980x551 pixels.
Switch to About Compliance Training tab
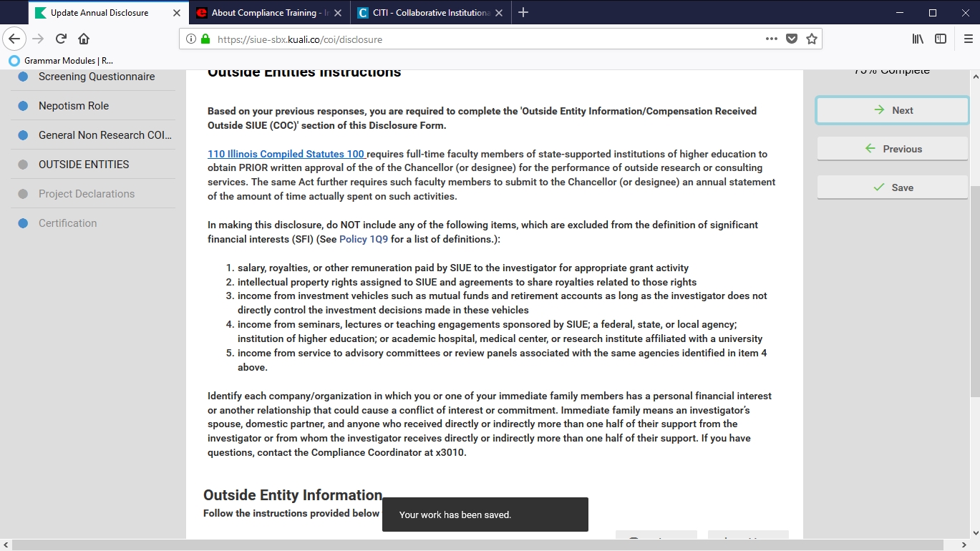click(x=265, y=13)
